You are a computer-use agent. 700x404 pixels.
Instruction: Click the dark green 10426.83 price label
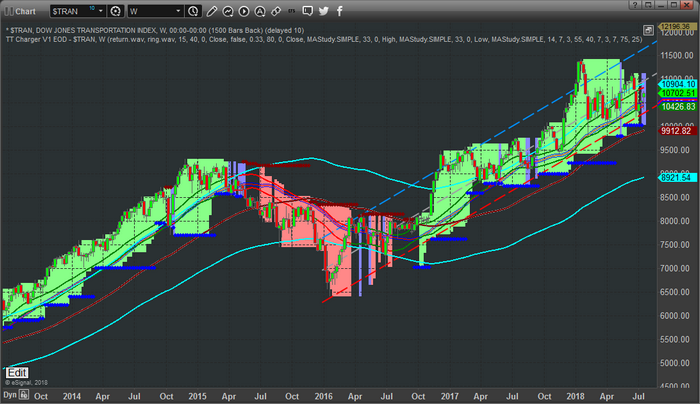[x=678, y=106]
